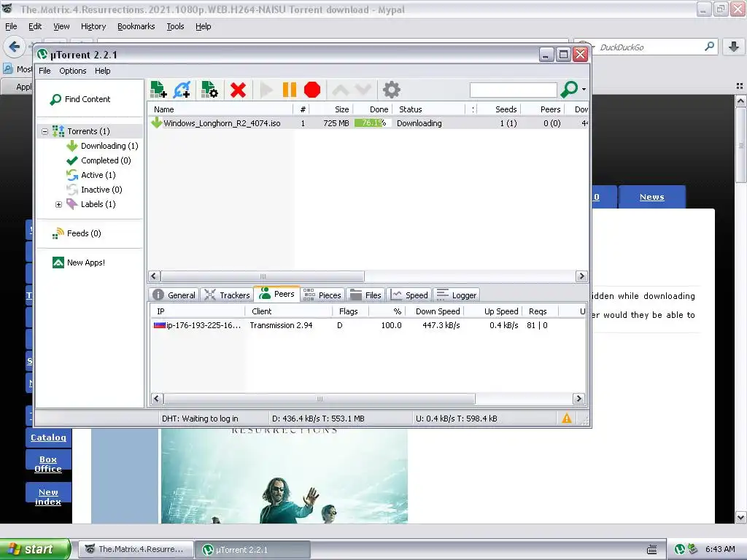The image size is (747, 560).
Task: Open Feeds (0) in the sidebar
Action: (84, 233)
